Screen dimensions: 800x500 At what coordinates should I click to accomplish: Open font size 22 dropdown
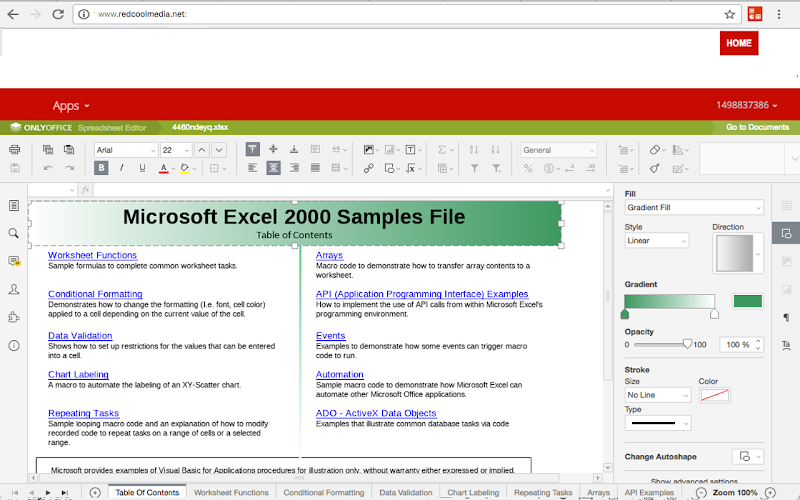point(176,150)
